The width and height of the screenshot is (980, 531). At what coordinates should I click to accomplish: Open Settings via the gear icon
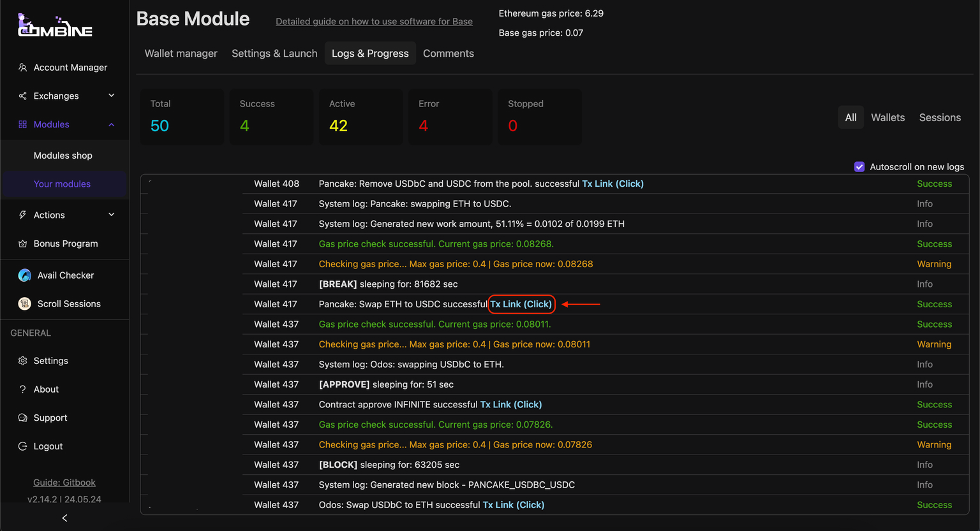click(x=23, y=361)
